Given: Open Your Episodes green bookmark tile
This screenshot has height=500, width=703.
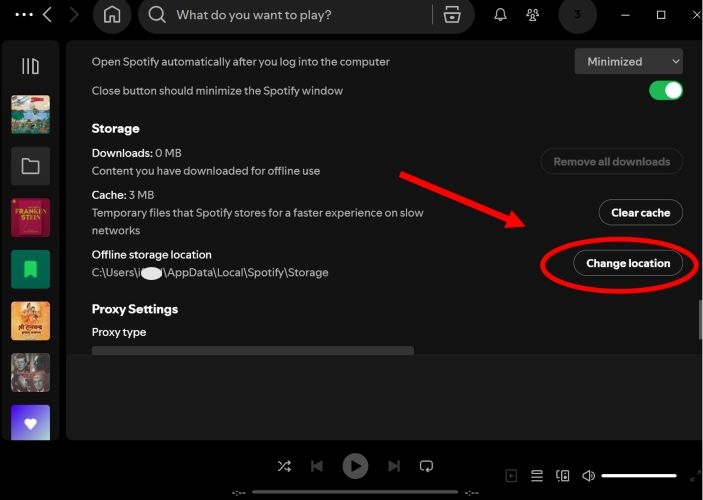Looking at the screenshot, I should coord(30,269).
